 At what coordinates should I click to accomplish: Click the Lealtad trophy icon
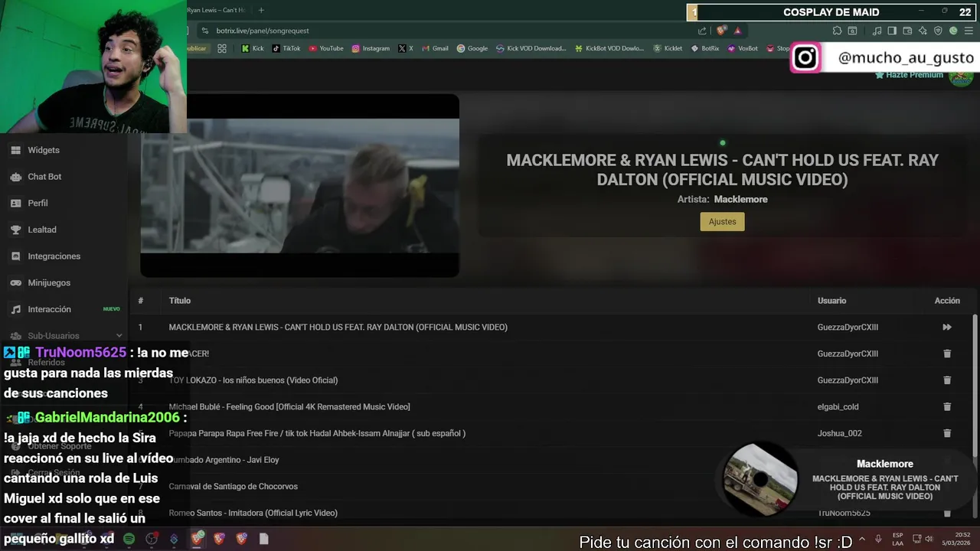coord(15,230)
